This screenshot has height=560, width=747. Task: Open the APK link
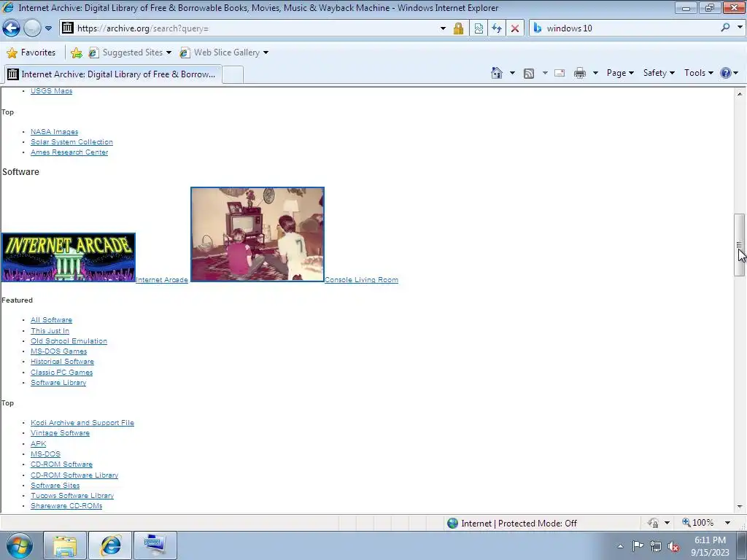pos(39,443)
